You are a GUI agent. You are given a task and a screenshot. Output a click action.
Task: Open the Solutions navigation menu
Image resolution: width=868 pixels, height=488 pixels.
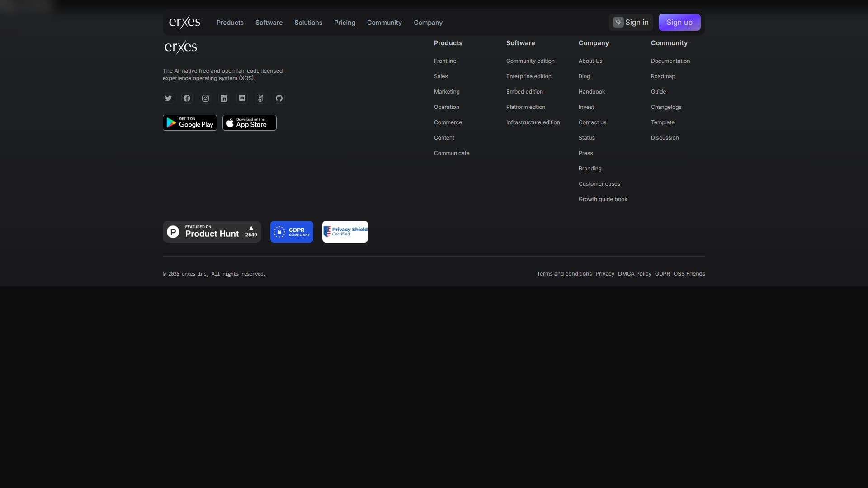[308, 23]
